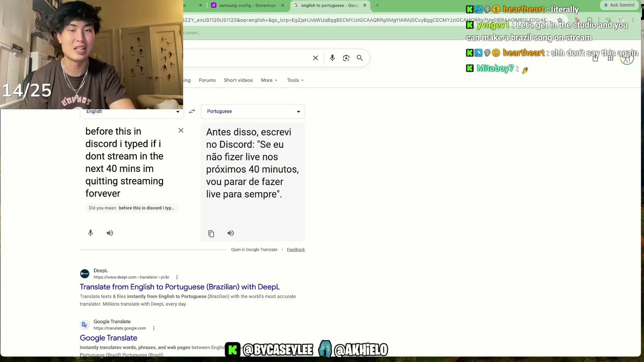Open the DeepL English to Portuguese result

[x=180, y=287]
